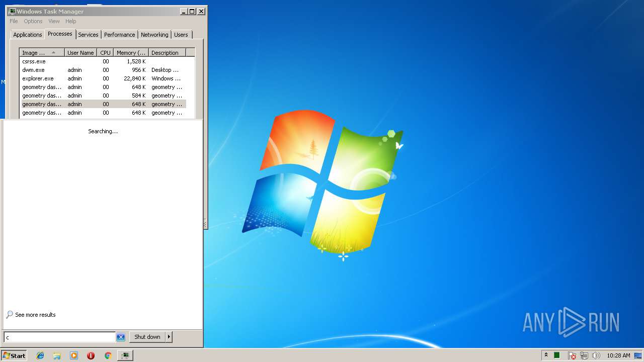Select the csrss.exe process row
The width and height of the screenshot is (644, 362).
click(x=103, y=61)
